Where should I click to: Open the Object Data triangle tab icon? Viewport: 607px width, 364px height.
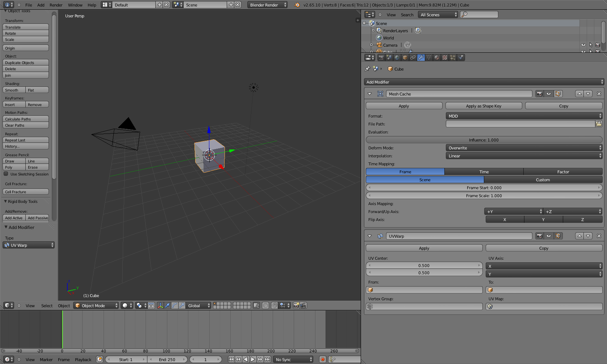[429, 58]
